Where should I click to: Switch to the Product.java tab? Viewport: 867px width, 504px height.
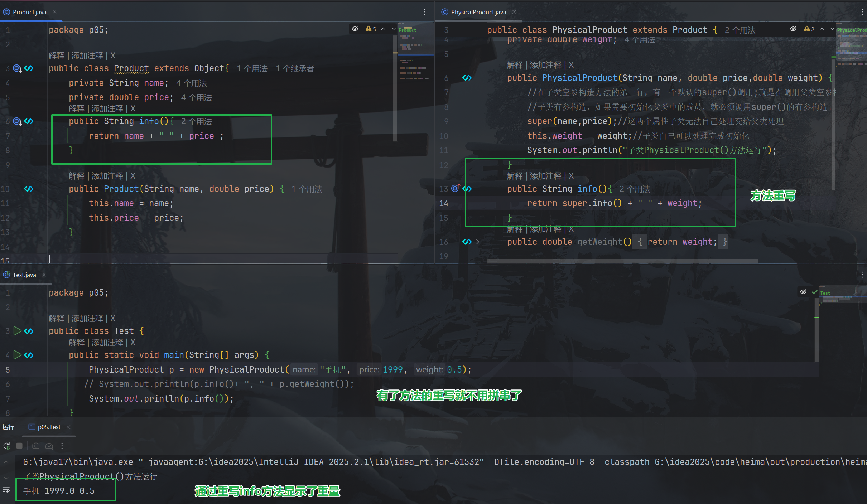coord(29,12)
